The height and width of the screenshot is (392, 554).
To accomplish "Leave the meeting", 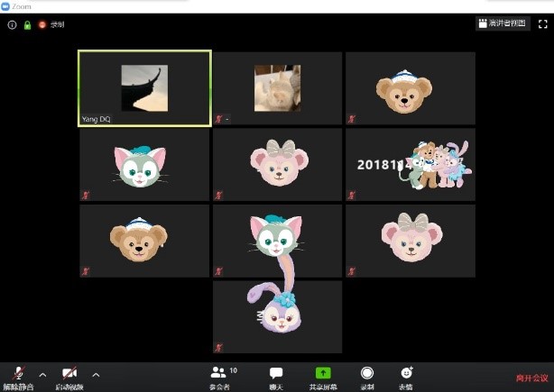I will pos(531,378).
